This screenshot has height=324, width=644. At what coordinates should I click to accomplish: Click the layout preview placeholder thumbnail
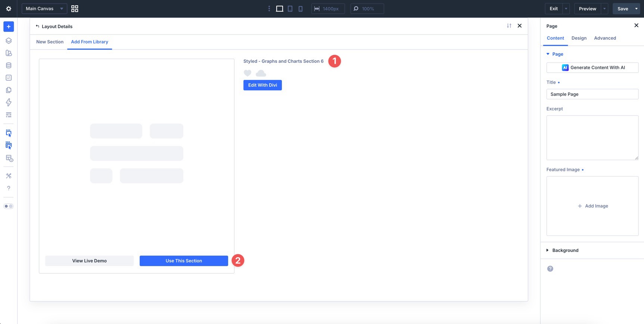(137, 153)
